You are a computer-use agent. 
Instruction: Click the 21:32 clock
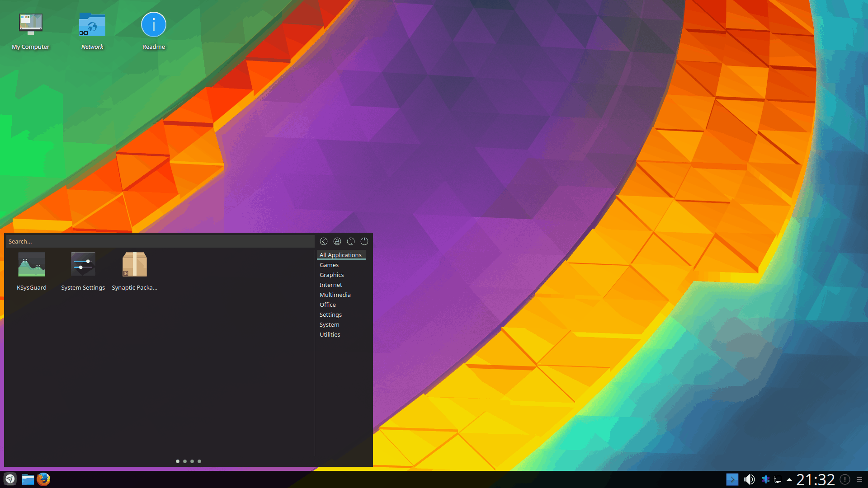point(816,479)
